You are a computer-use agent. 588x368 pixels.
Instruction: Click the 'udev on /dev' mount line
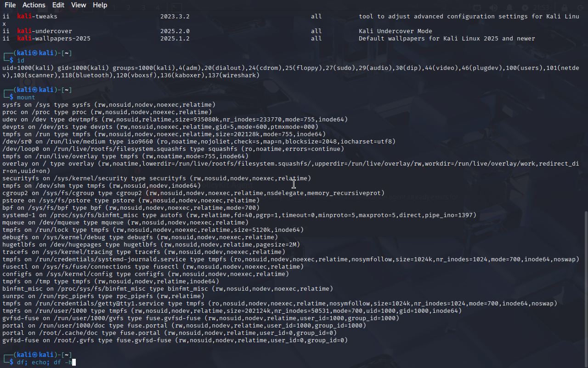175,120
